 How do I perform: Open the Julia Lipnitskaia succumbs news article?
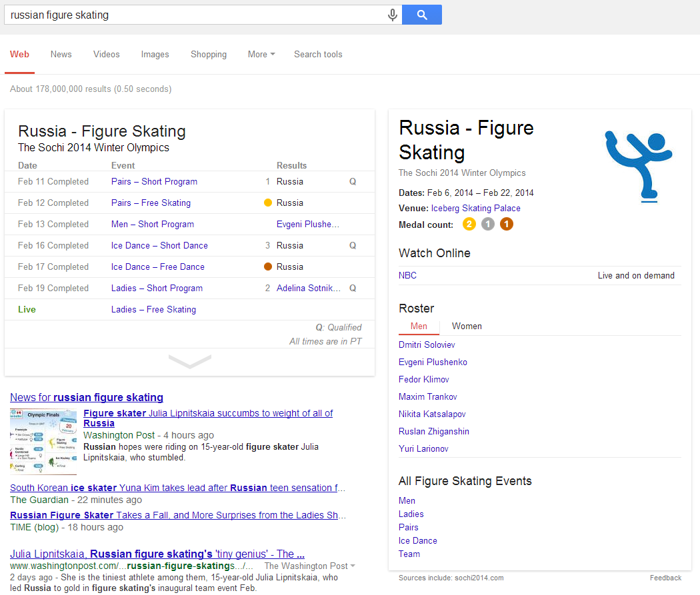click(x=208, y=418)
